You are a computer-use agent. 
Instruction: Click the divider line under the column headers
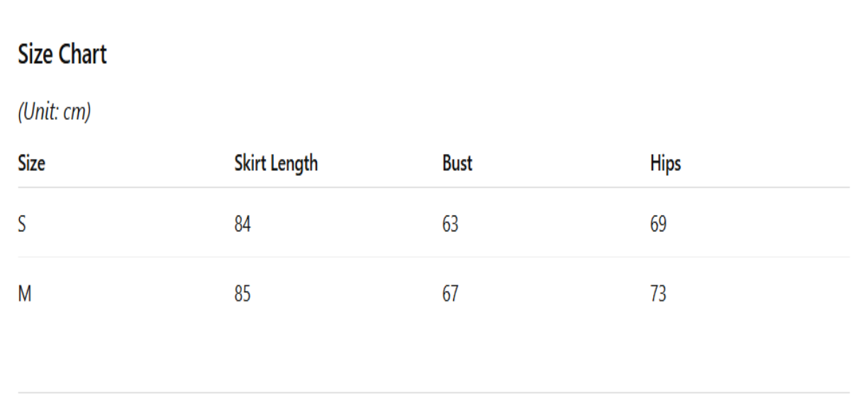point(433,188)
